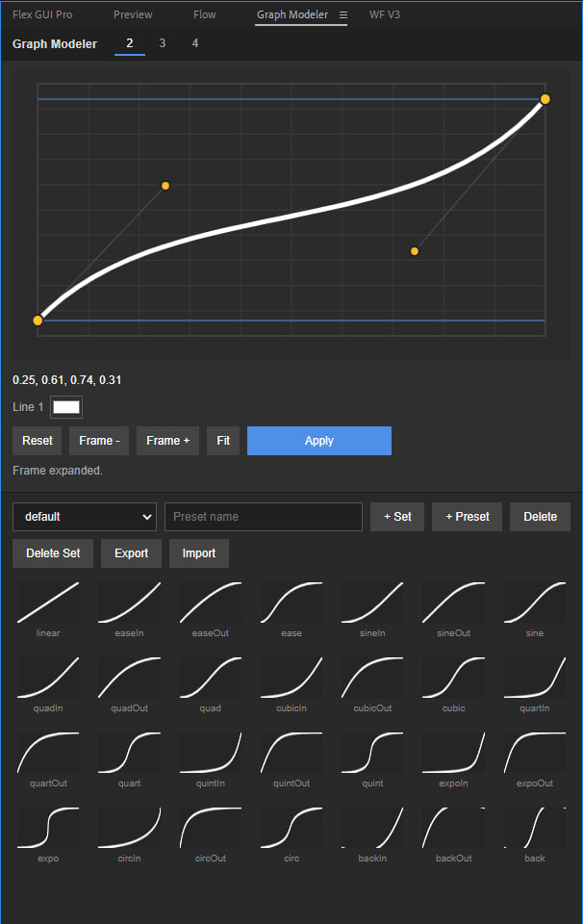Open the Preview panel tab

[133, 14]
